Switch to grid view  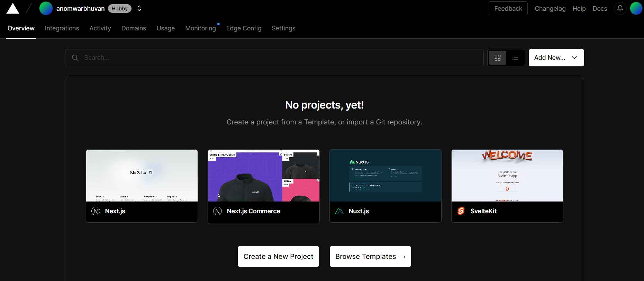(x=498, y=58)
